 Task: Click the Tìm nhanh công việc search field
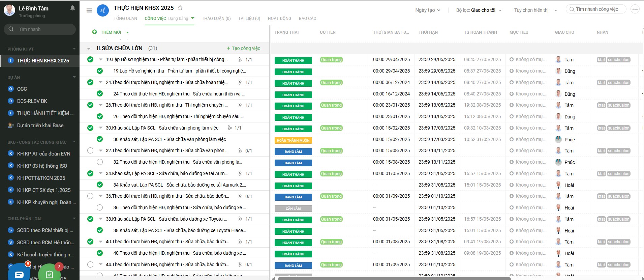(597, 9)
